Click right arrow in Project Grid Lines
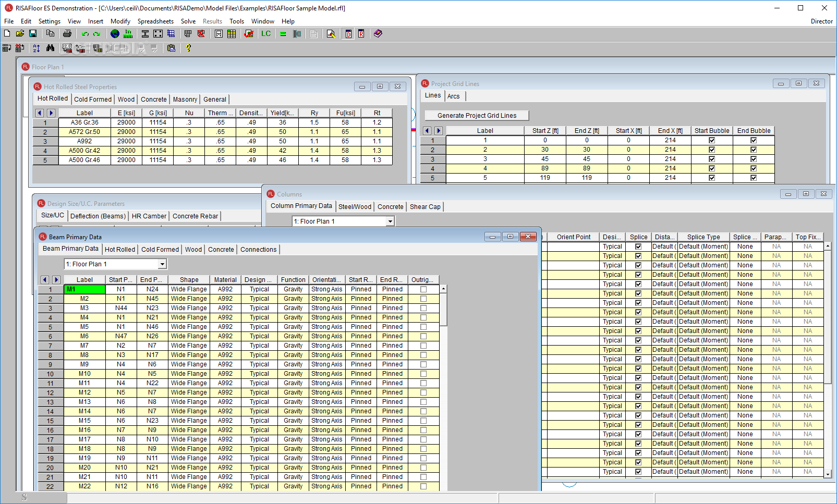The height and width of the screenshot is (504, 837). 439,131
